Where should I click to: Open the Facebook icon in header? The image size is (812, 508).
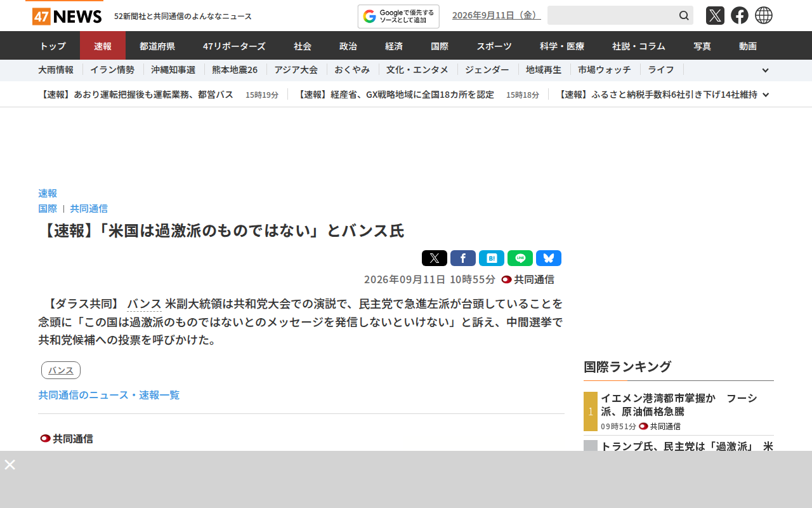(x=740, y=15)
